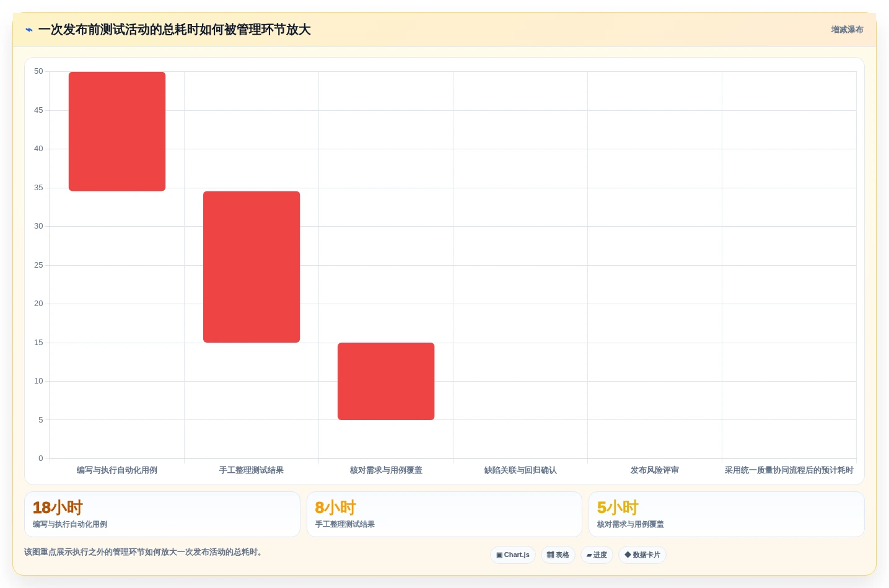Click the axis label 编写与执行自动化用例

pos(117,470)
